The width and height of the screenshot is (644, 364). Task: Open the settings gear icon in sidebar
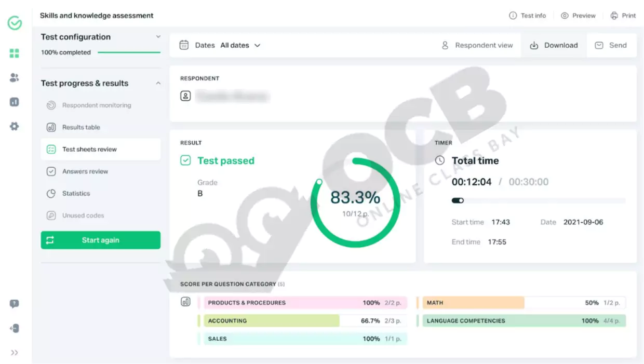[x=15, y=126]
